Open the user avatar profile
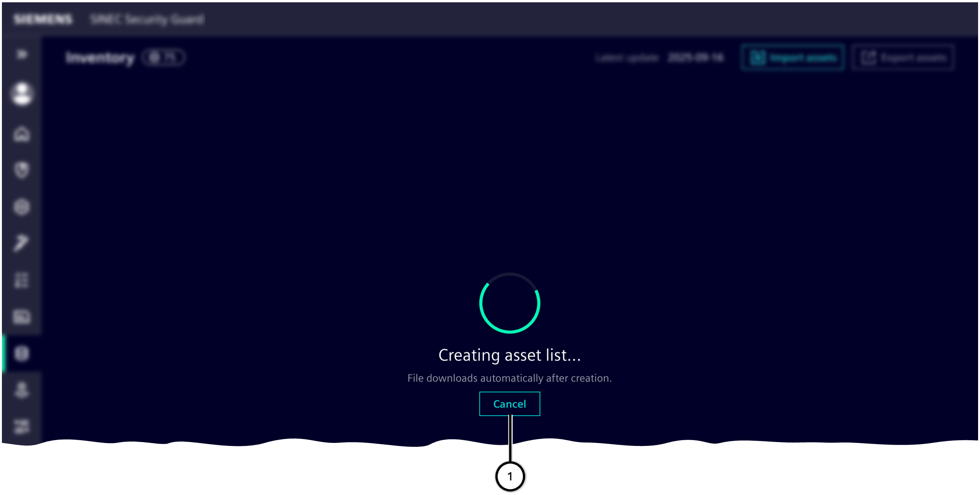 (x=22, y=93)
